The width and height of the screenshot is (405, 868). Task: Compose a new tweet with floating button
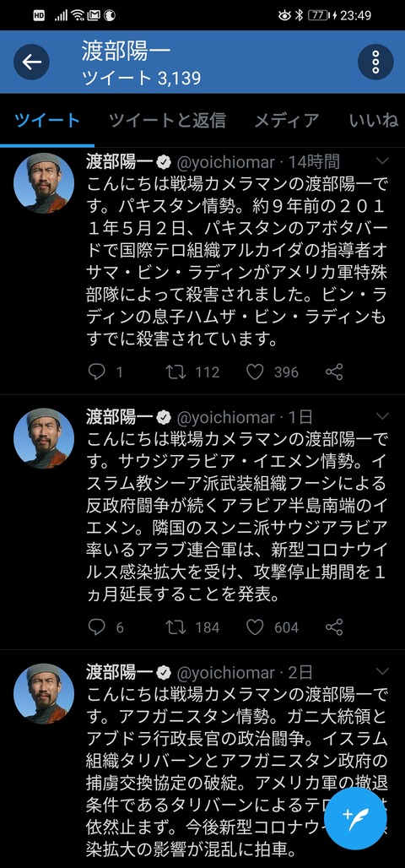click(x=354, y=818)
